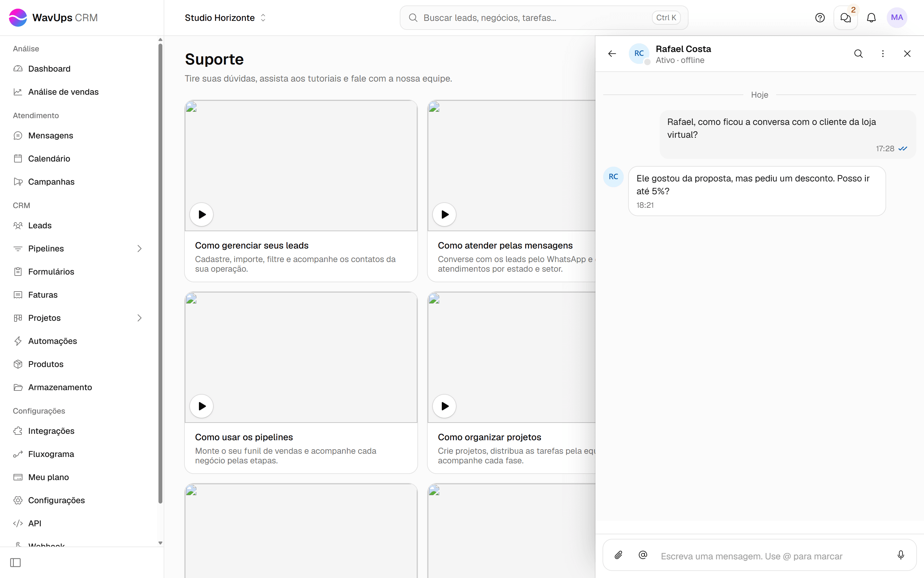This screenshot has height=578, width=924.
Task: Open Faturas in sidebar
Action: coord(79,295)
